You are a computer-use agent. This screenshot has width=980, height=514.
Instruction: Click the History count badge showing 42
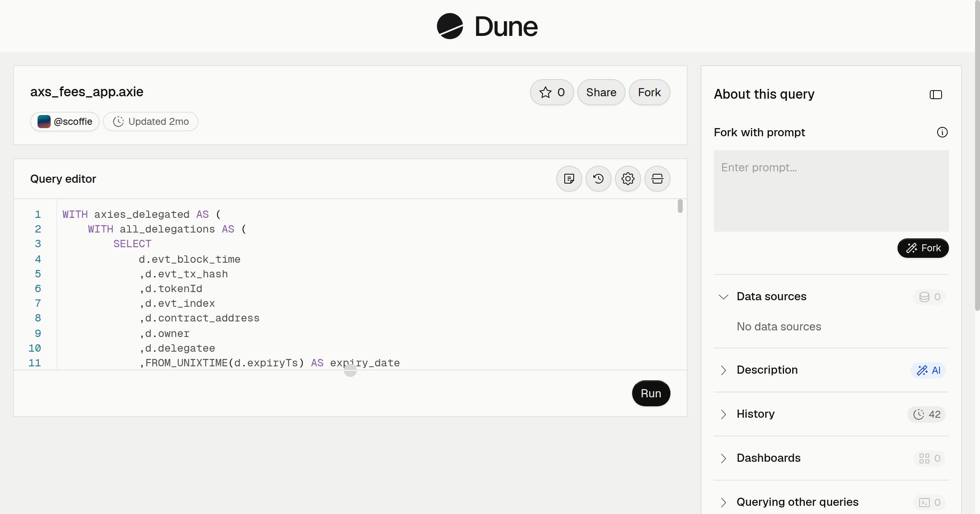[x=927, y=414]
